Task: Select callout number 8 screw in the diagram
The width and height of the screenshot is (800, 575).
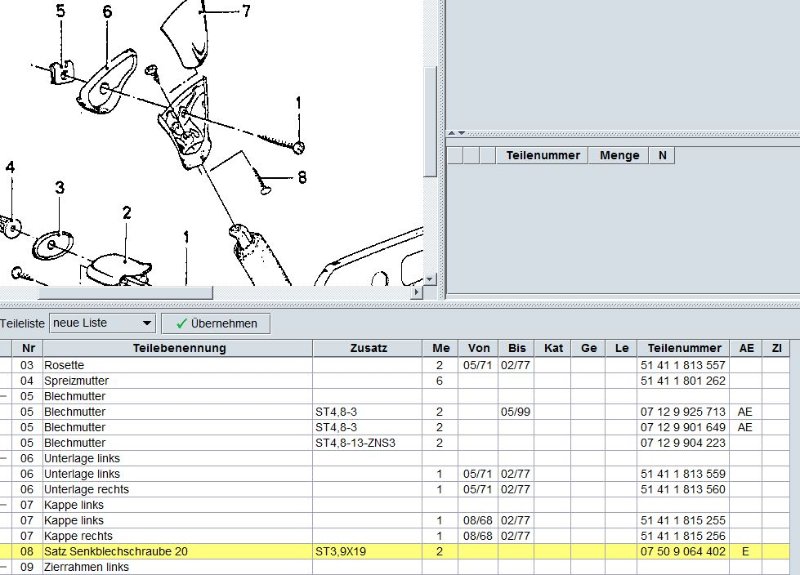Action: coord(302,179)
